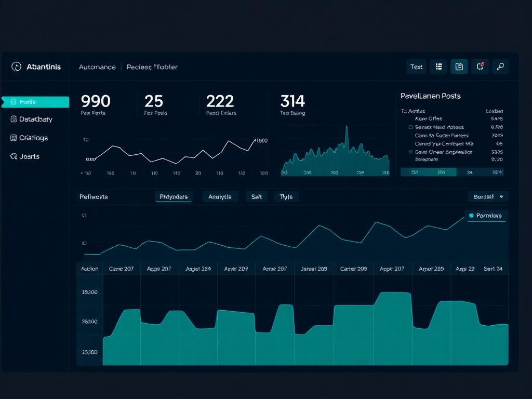Screen dimensions: 532x399
Task: Switch to the Amalytis tab
Action: 220,197
